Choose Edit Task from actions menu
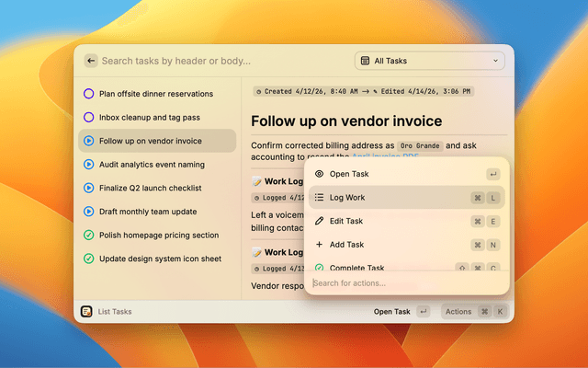The image size is (588, 368). pyautogui.click(x=406, y=221)
